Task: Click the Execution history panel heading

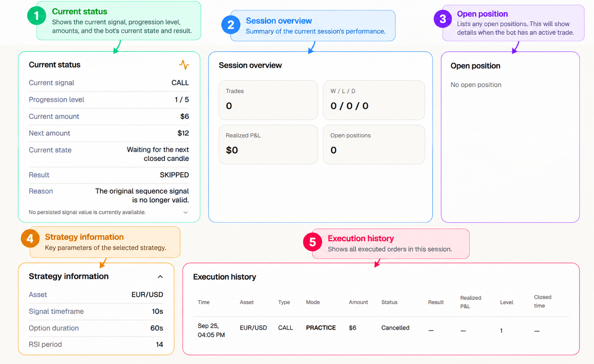Action: (224, 277)
